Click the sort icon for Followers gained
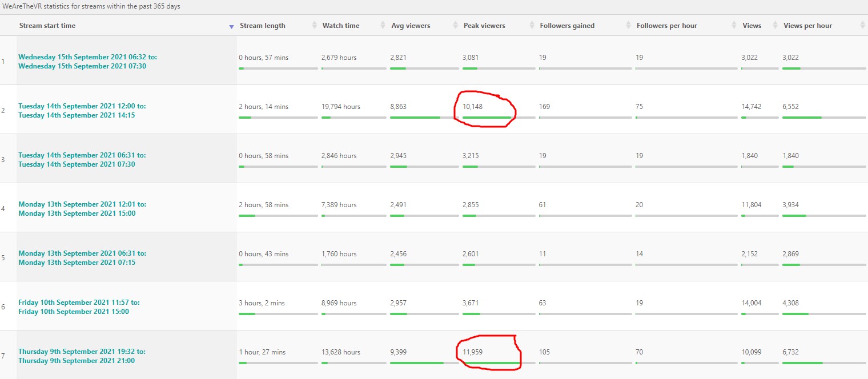Image resolution: width=868 pixels, height=379 pixels. (628, 26)
